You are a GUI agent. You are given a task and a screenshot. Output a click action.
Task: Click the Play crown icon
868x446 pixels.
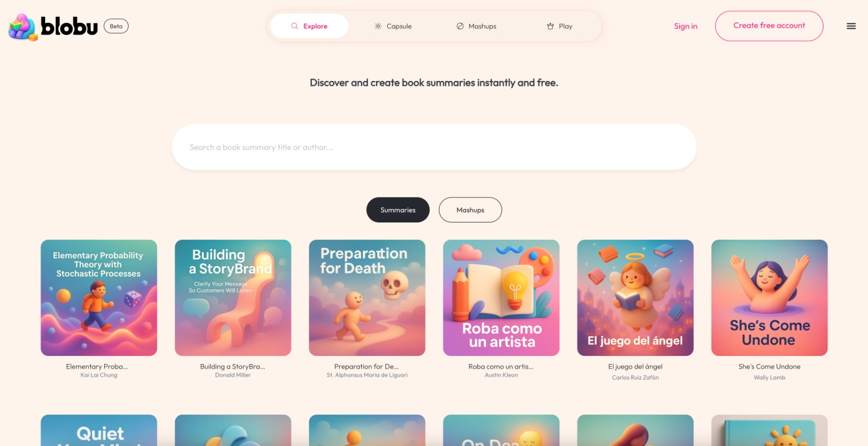click(550, 26)
